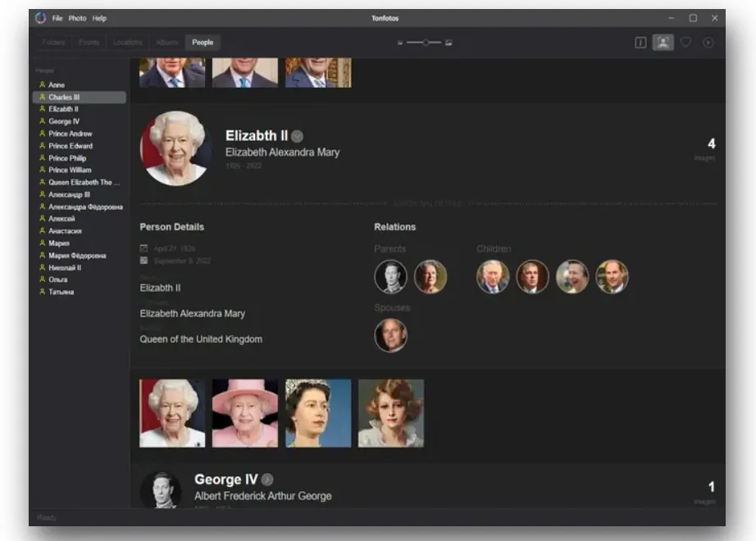756x541 pixels.
Task: Select Anne in the people list
Action: (80, 85)
